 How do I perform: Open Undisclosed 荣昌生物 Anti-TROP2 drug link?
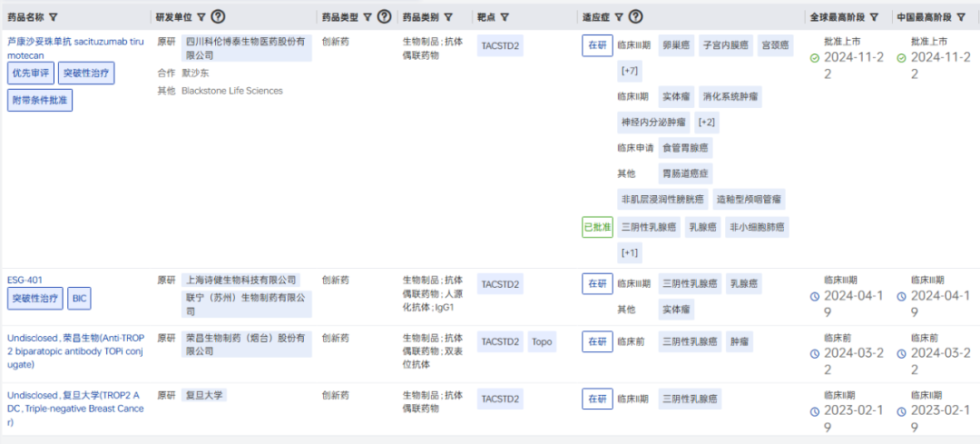click(x=75, y=350)
